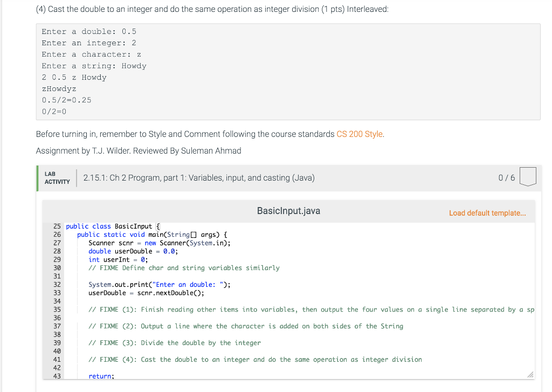The height and width of the screenshot is (392, 552).
Task: Click the 0.5/2=0.25 output line
Action: tap(66, 100)
